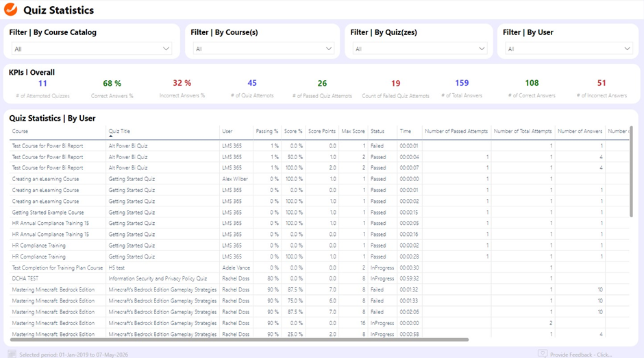Select the Alex Wilber user cell
Image resolution: width=644 pixels, height=358 pixels.
[x=234, y=179]
